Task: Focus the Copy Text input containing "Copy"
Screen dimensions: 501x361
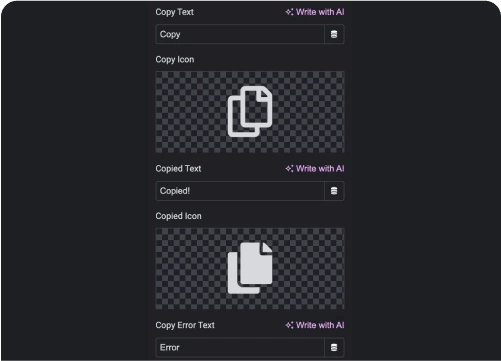Action: click(240, 34)
